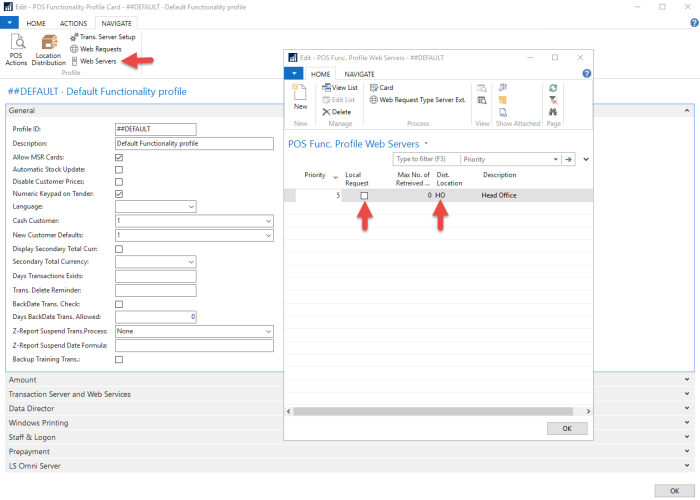
Task: Open NAVIGATE tab in Web Servers dialog
Action: (x=360, y=73)
